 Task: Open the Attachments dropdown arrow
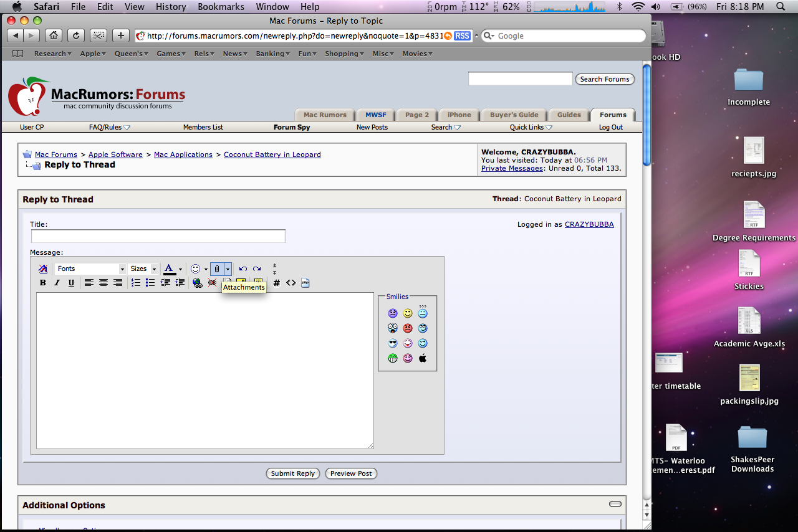pos(228,269)
